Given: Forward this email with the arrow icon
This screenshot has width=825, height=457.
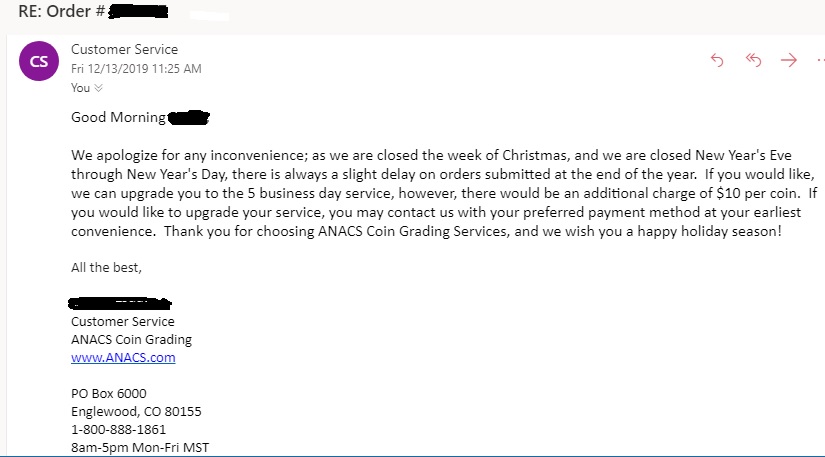Looking at the screenshot, I should (789, 60).
